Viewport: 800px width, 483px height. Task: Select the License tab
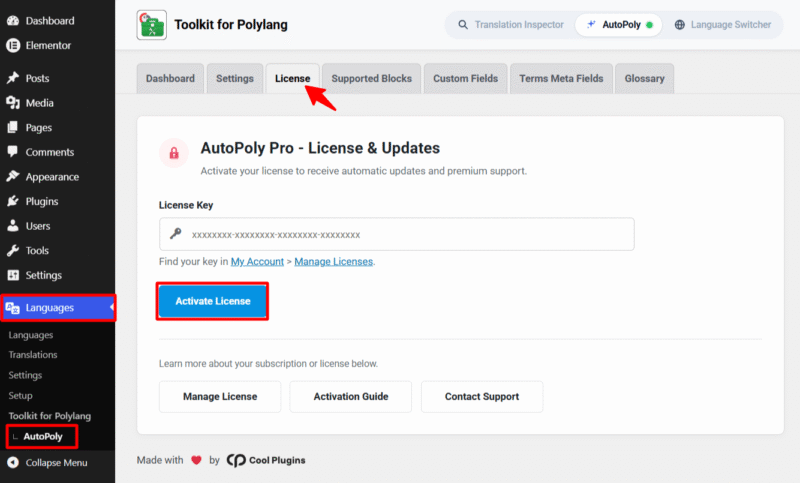[292, 79]
